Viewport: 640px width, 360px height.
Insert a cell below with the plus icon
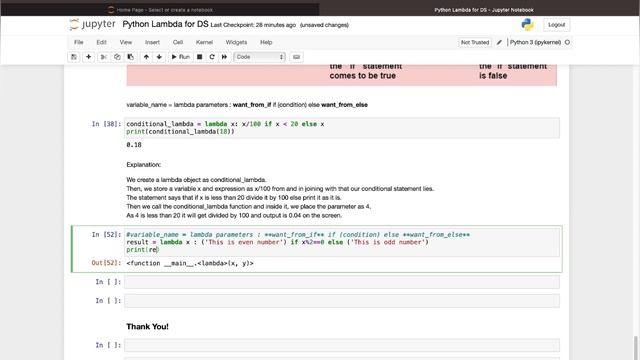[88, 57]
